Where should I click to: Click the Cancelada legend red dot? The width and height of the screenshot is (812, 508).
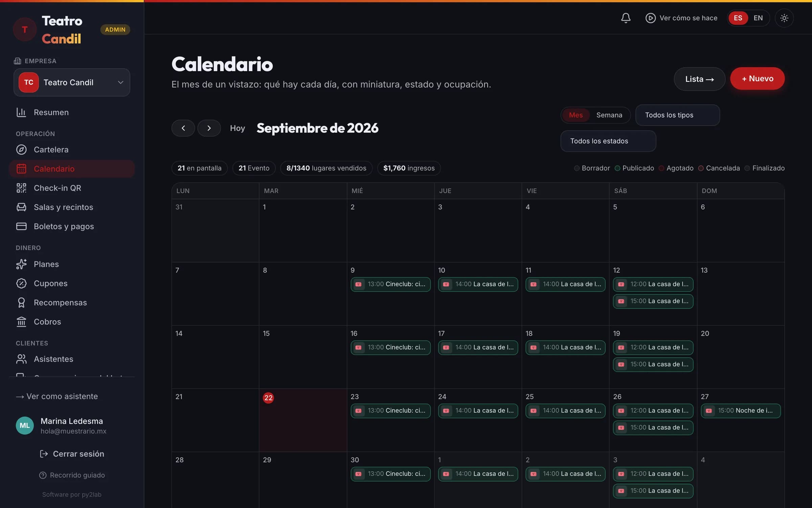[x=701, y=168]
